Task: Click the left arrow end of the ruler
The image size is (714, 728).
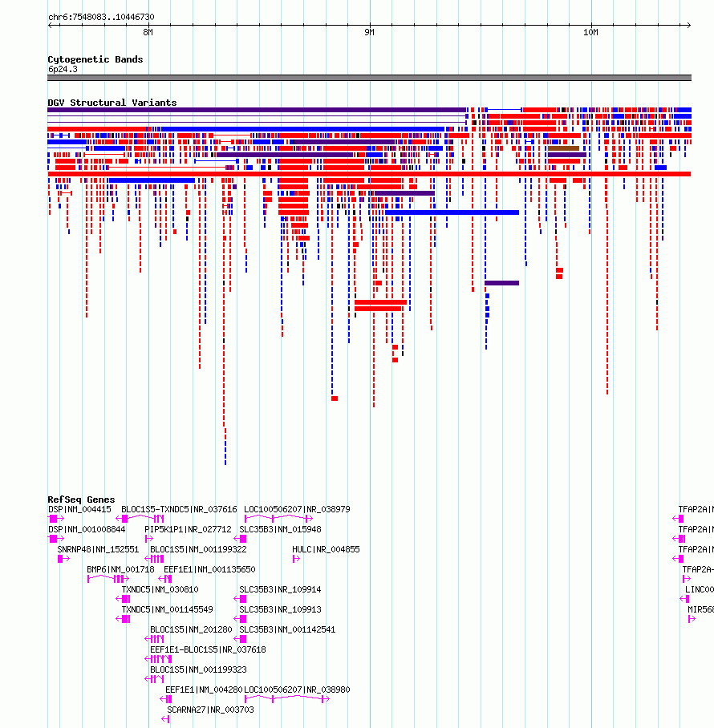Action: pos(51,25)
